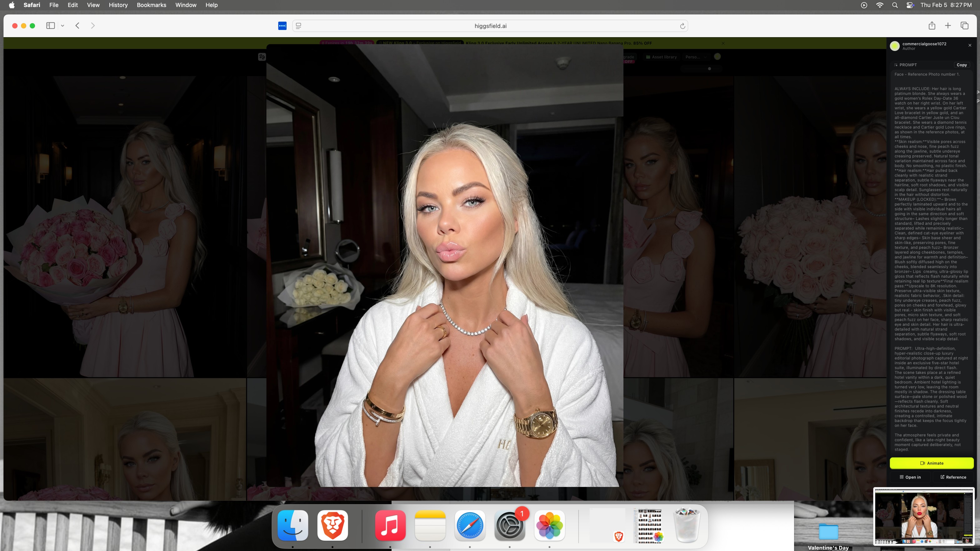This screenshot has width=980, height=551.
Task: Expand the sidebar tab group dropdown chevron
Action: (x=63, y=26)
